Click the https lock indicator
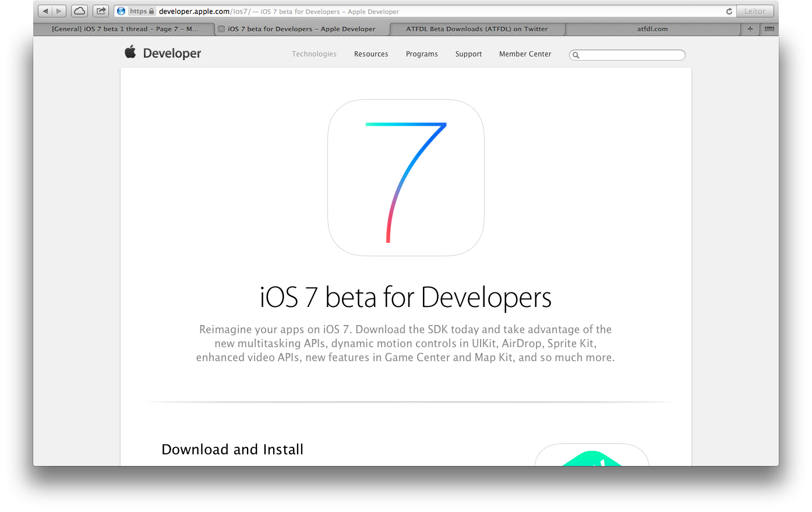Screen dimensions: 812x512 [x=142, y=11]
